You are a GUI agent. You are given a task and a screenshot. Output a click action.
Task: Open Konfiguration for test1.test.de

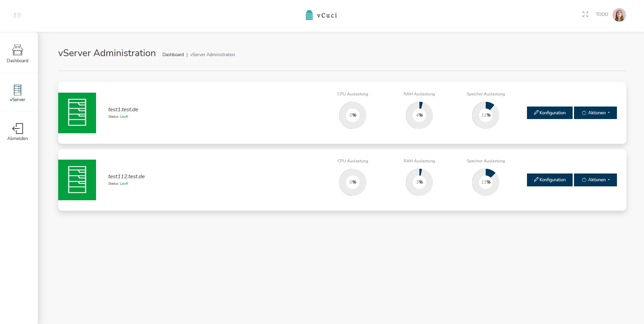point(549,113)
